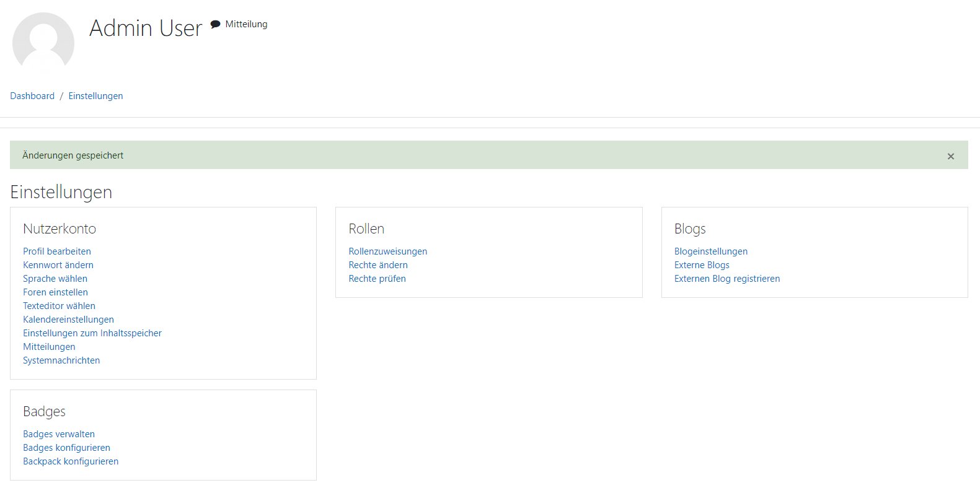The height and width of the screenshot is (488, 980).
Task: Open Kennwort ändern
Action: pyautogui.click(x=58, y=265)
